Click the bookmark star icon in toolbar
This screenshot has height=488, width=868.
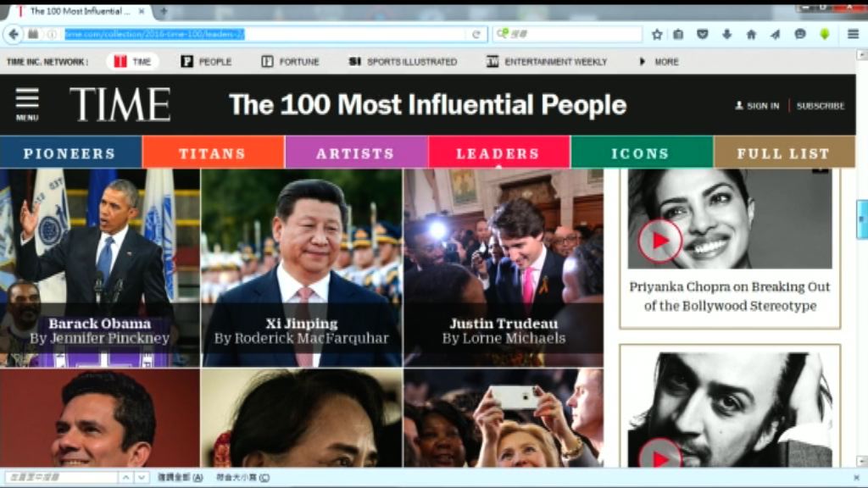coord(657,34)
